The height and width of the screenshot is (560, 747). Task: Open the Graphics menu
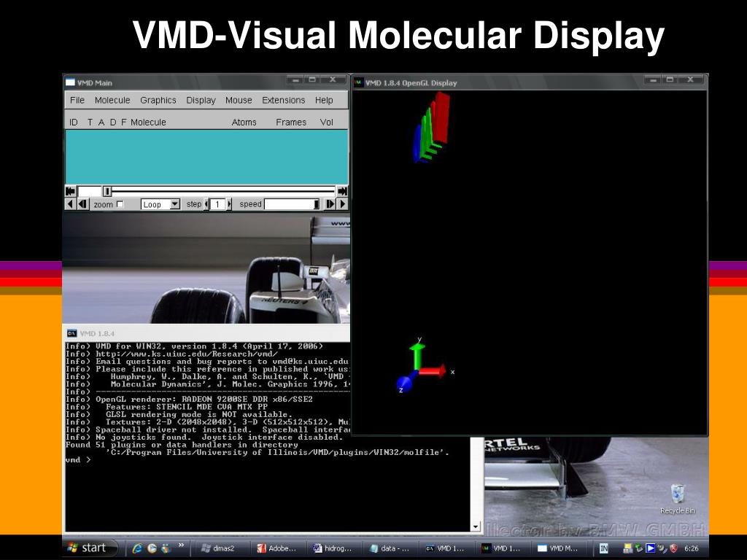point(158,100)
